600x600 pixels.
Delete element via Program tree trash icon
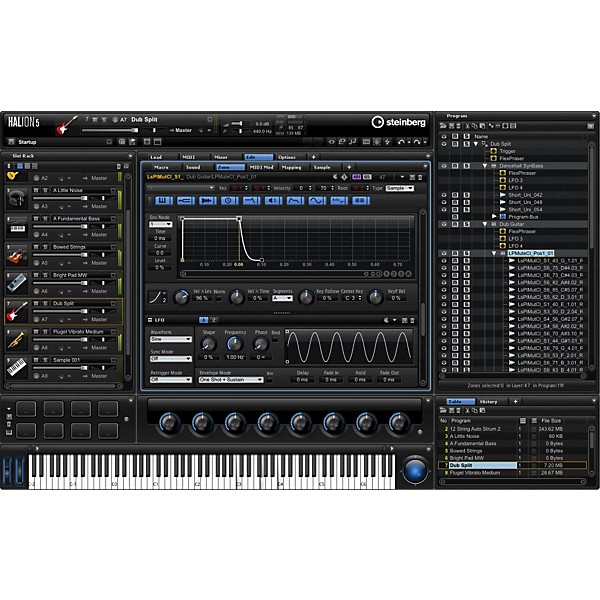458,126
